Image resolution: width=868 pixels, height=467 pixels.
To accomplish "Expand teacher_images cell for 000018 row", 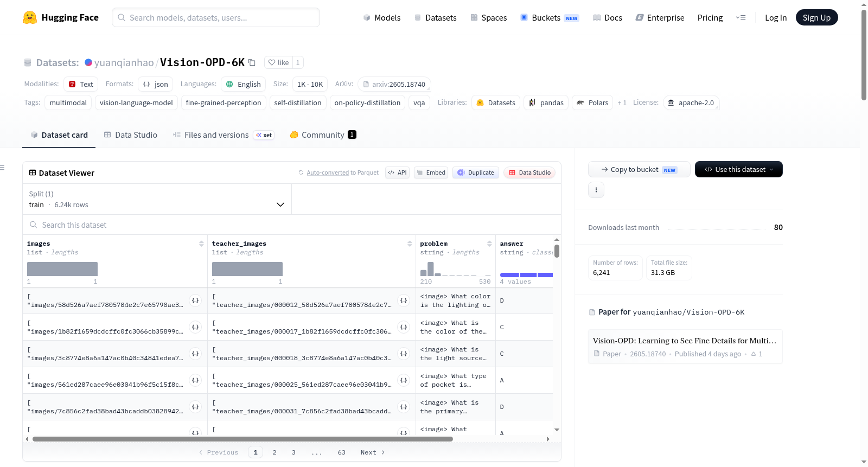I will click(404, 354).
